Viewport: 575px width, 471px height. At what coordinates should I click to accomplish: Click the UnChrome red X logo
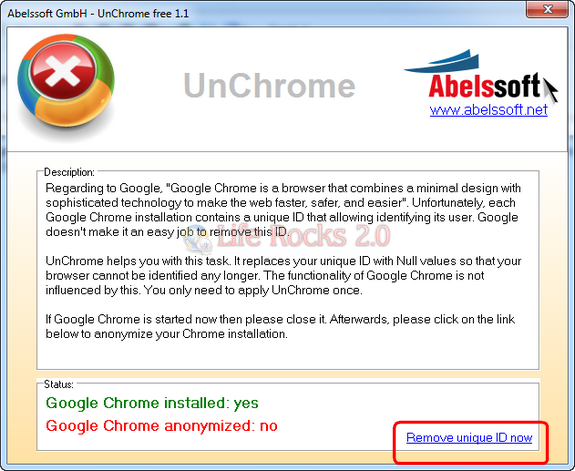(66, 85)
